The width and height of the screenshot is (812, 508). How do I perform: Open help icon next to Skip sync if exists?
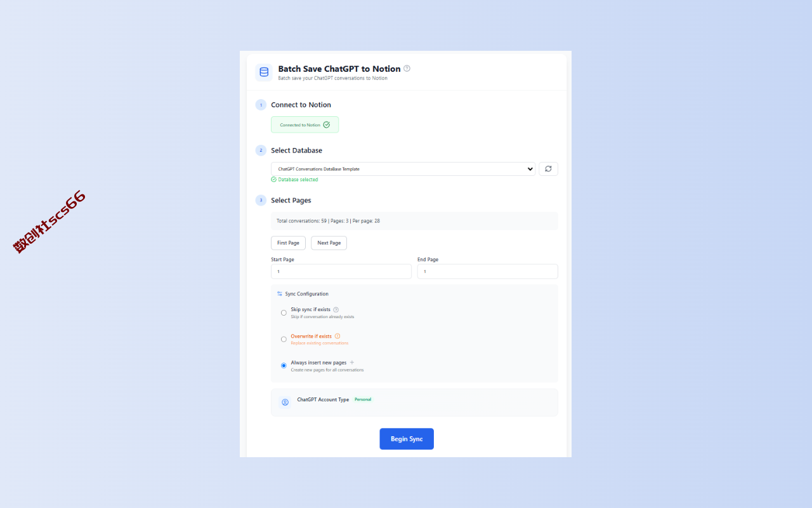click(x=336, y=310)
